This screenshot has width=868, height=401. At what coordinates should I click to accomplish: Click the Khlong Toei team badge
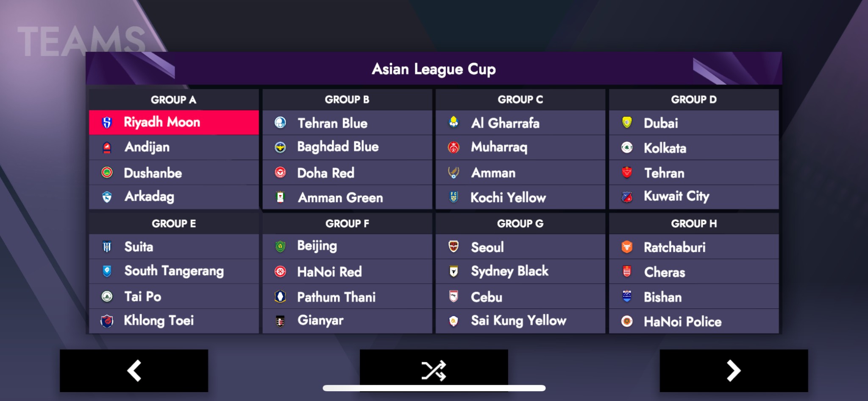point(107,321)
